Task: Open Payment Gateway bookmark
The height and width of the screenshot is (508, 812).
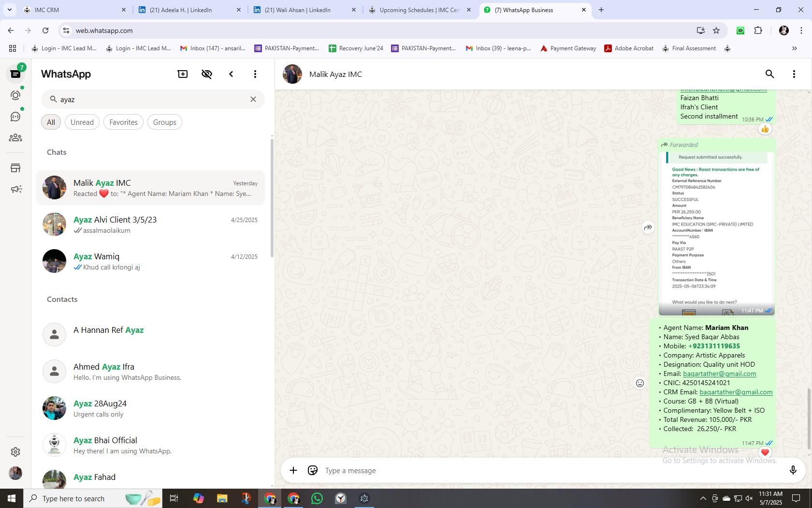Action: 568,48
